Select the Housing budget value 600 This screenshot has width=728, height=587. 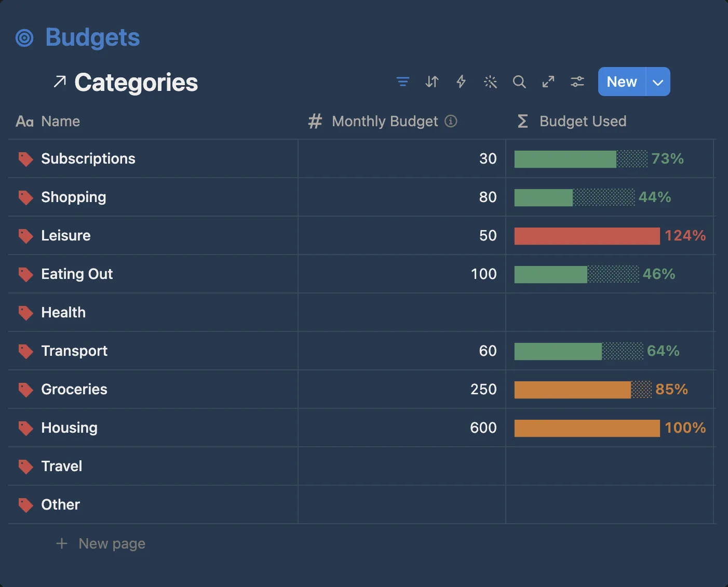(x=483, y=428)
